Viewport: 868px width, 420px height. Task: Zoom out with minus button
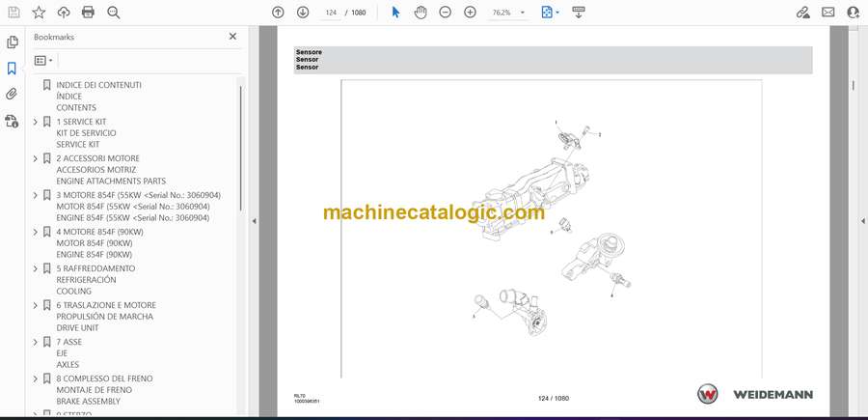coord(445,13)
